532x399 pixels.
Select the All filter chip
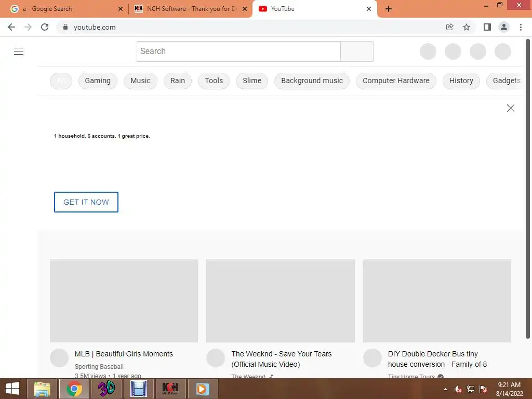(x=61, y=81)
